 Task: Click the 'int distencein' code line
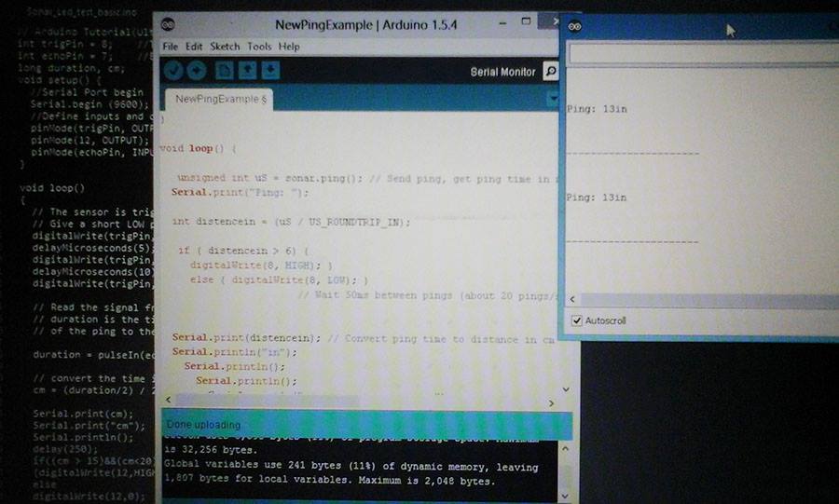[x=291, y=222]
